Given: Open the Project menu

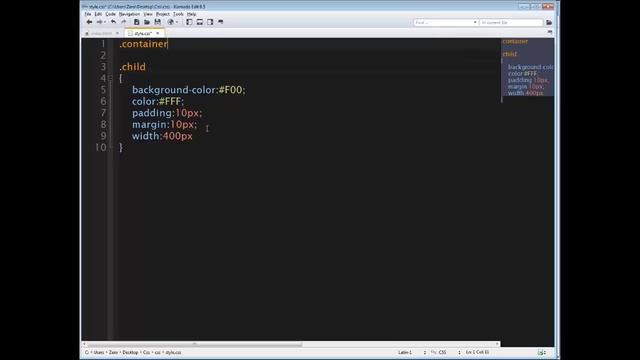Looking at the screenshot, I should pos(162,14).
